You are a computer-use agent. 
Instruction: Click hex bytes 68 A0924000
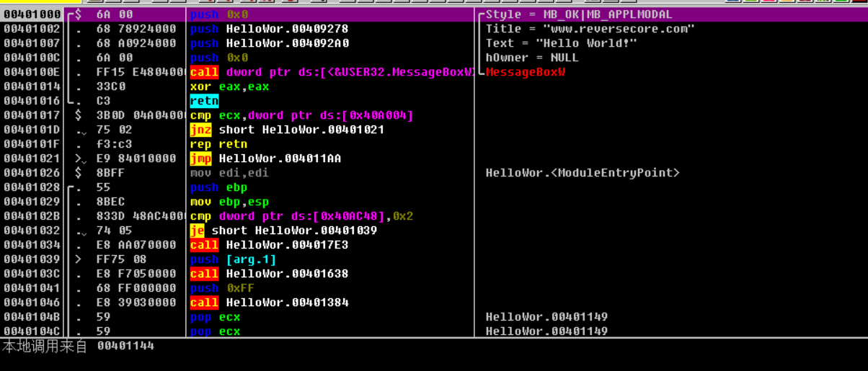[136, 43]
